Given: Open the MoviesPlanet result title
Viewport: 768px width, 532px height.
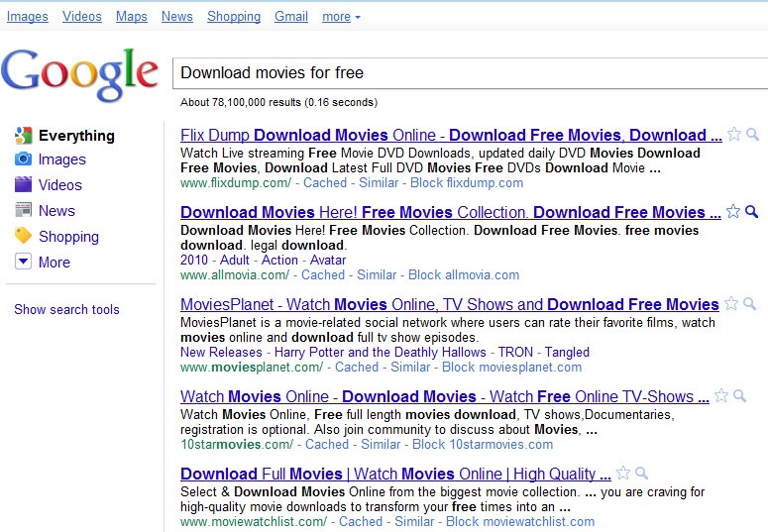Looking at the screenshot, I should pos(450,304).
